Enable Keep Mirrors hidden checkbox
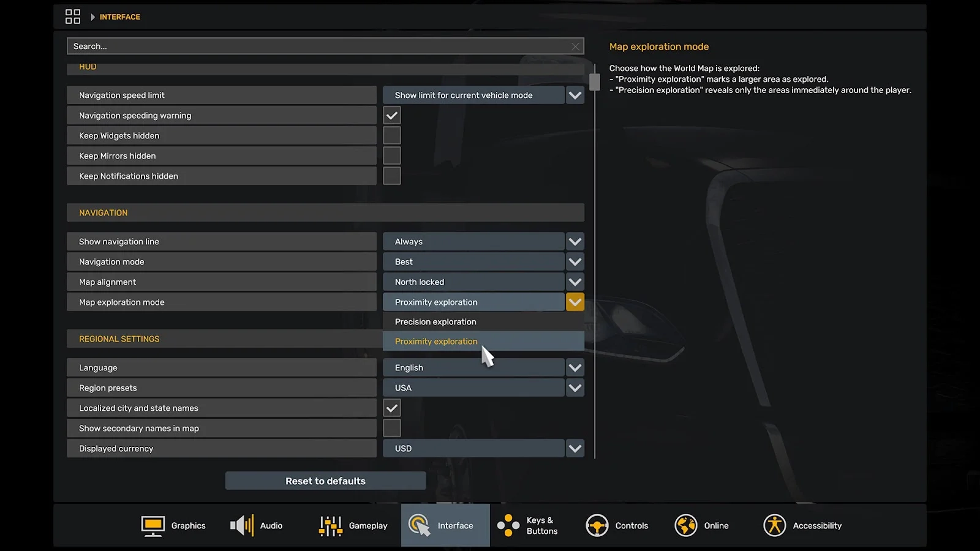980x551 pixels. 392,156
